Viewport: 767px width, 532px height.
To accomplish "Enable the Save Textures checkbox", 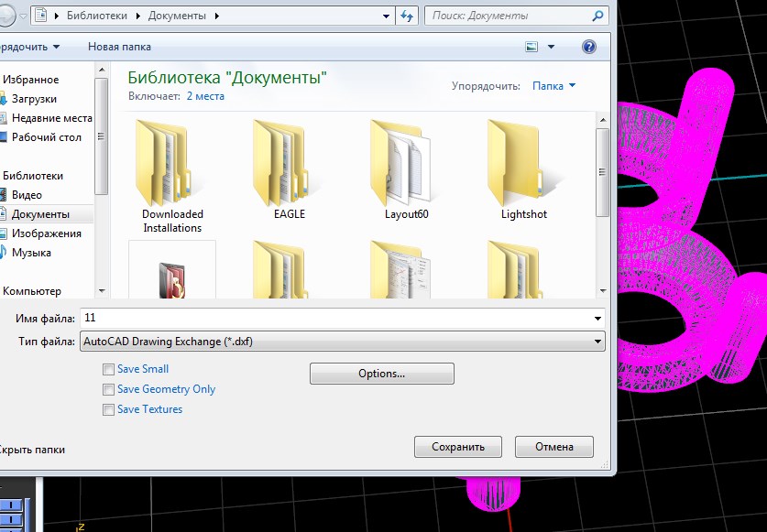I will click(x=108, y=409).
